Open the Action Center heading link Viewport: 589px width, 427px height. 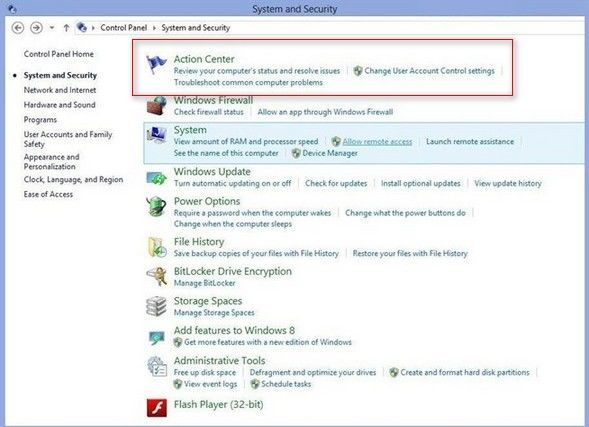coord(204,59)
